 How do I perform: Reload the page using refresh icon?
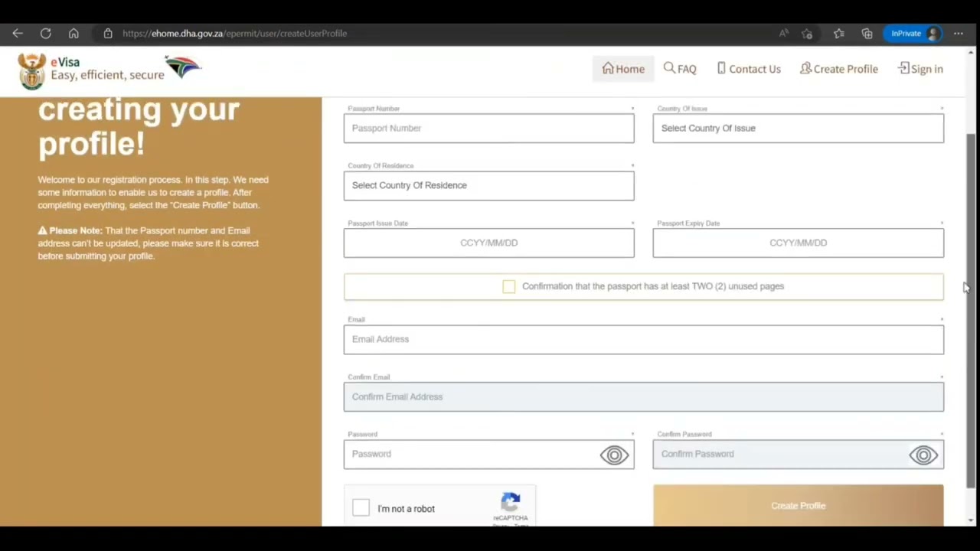click(x=46, y=34)
